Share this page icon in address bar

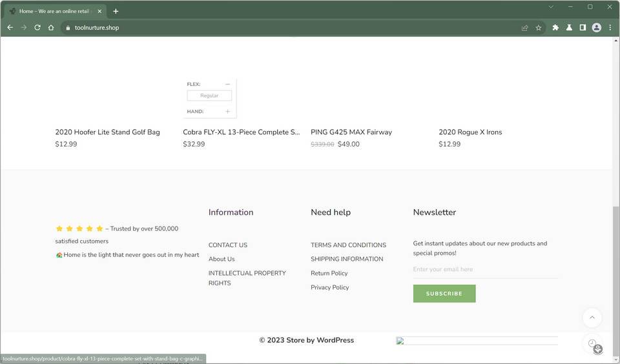point(524,28)
